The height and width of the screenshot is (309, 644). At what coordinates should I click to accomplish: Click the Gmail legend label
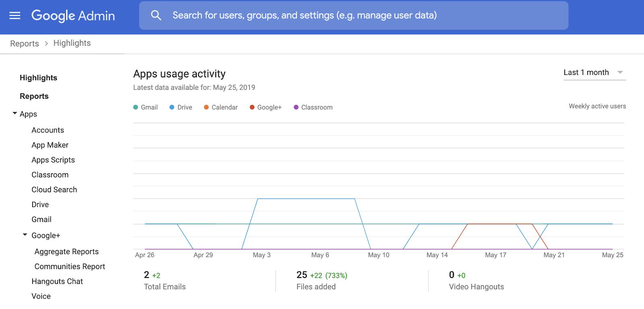(149, 108)
